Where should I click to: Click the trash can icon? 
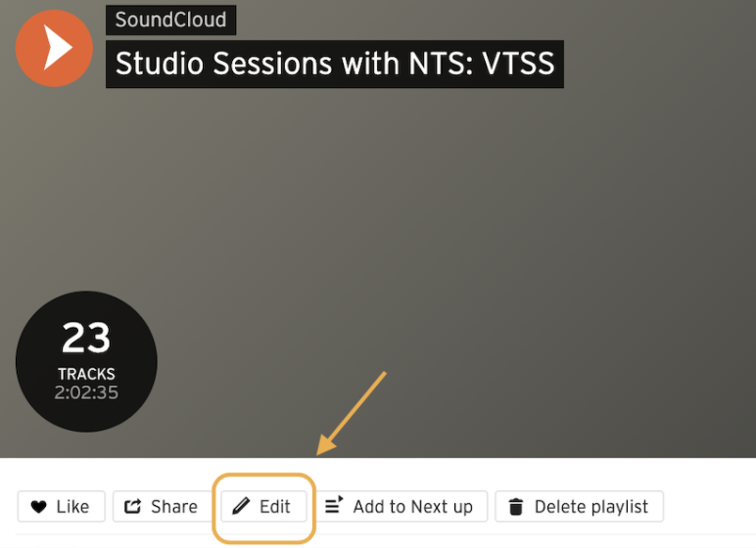(516, 507)
